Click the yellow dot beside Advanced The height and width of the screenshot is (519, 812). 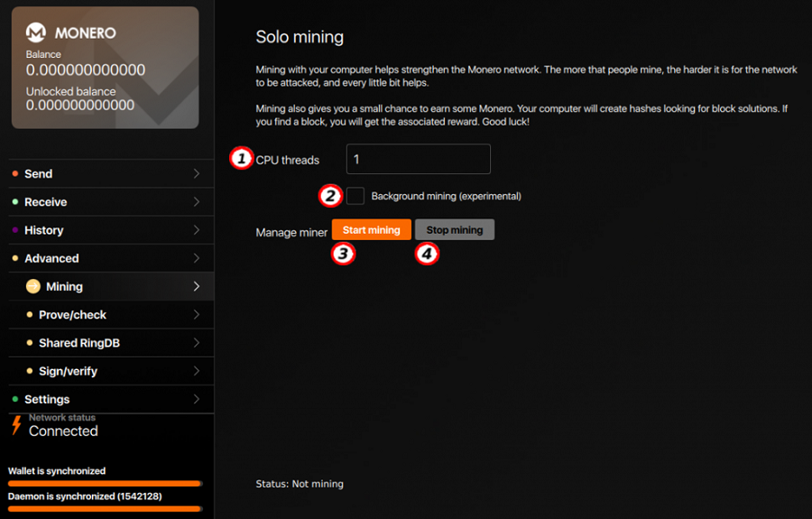pos(15,258)
